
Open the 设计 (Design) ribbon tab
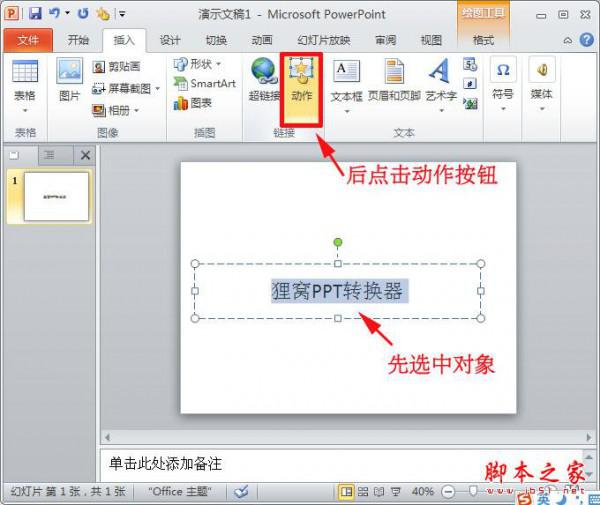(170, 40)
